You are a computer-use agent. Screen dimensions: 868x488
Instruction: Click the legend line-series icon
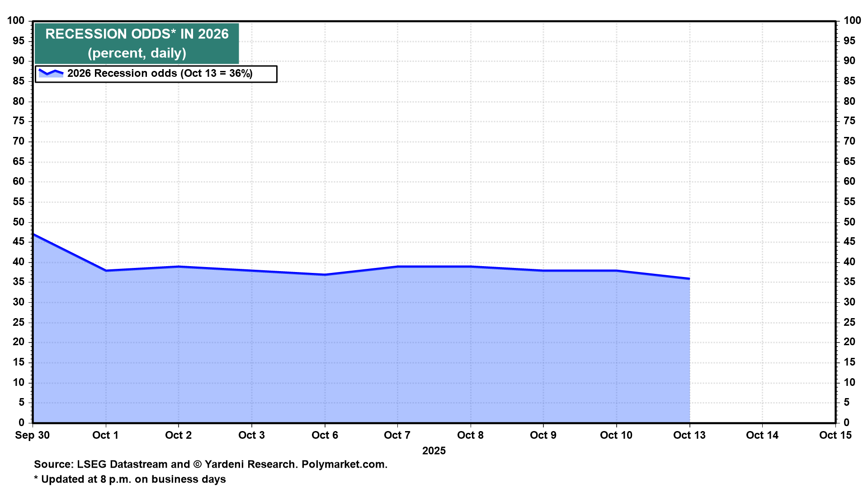[x=51, y=73]
